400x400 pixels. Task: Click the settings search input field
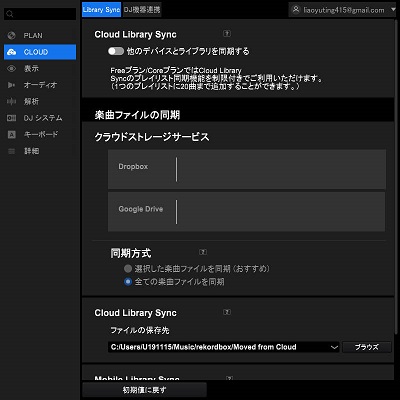click(40, 14)
